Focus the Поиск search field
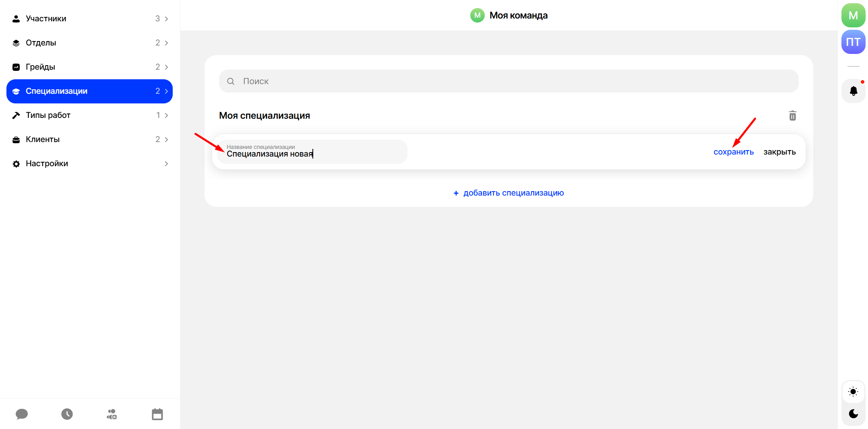 (509, 81)
